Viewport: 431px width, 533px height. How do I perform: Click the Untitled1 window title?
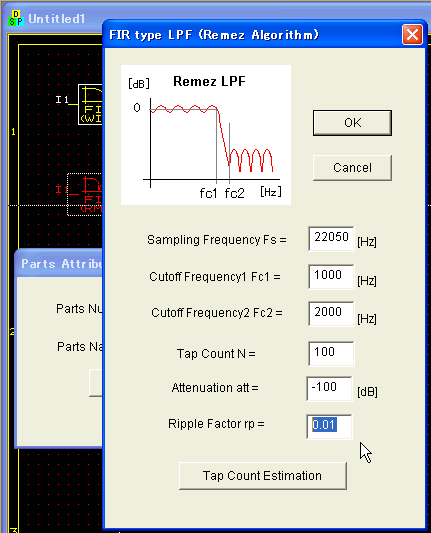pos(56,19)
